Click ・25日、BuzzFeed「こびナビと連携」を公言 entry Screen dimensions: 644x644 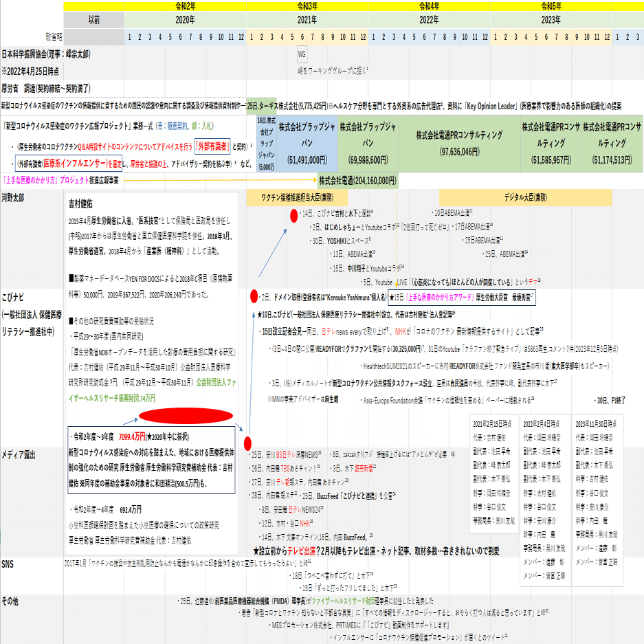tap(346, 496)
